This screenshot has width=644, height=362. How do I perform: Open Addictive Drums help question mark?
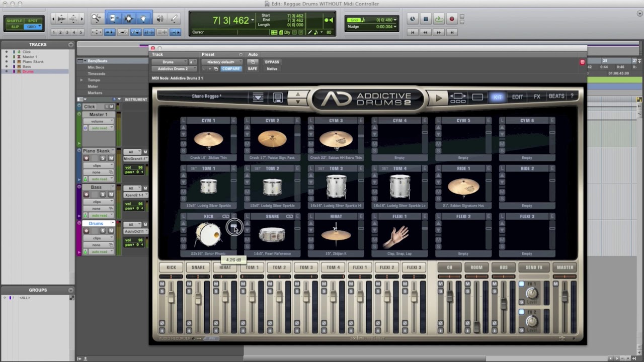pos(572,96)
